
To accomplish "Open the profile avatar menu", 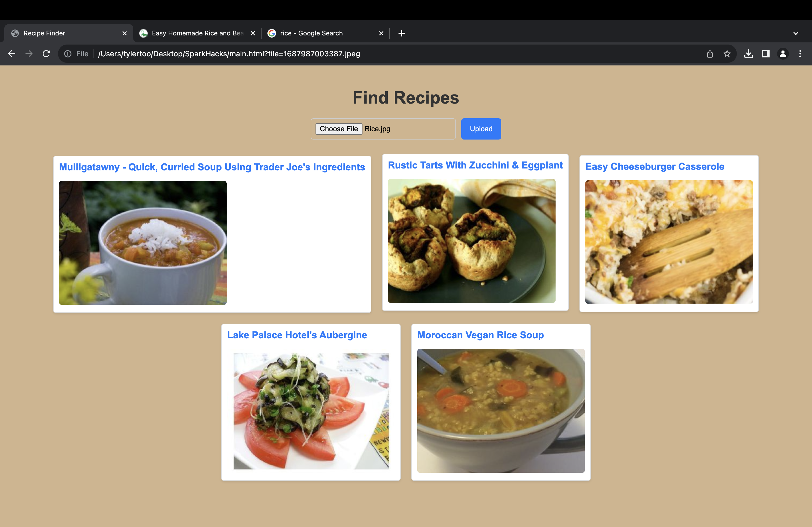I will tap(783, 53).
